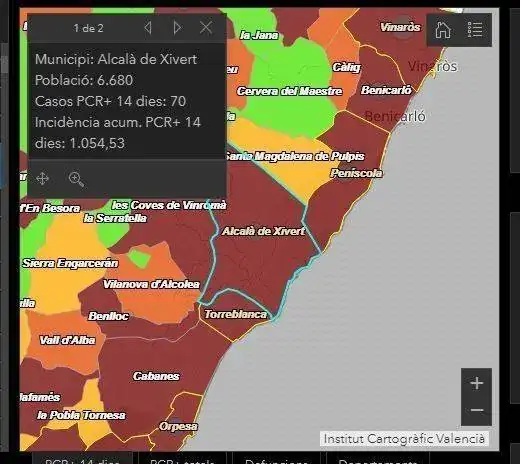This screenshot has height=464, width=520.
Task: Click the Institut Cartogràfic Valencià attribution
Action: click(404, 439)
